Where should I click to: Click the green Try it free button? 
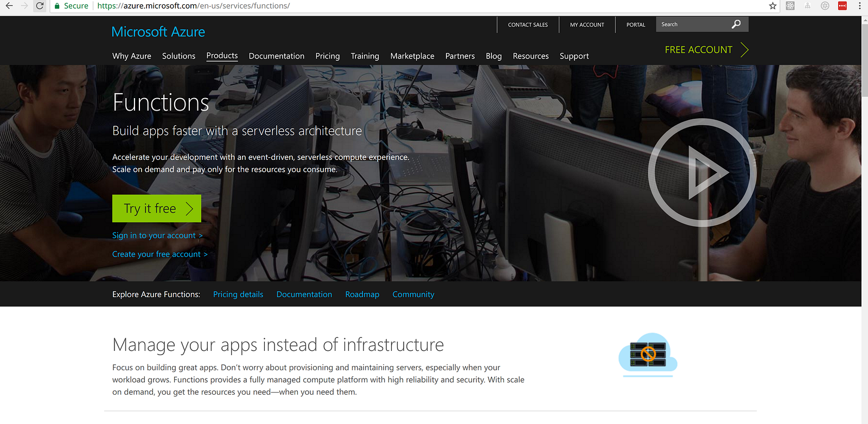tap(157, 208)
